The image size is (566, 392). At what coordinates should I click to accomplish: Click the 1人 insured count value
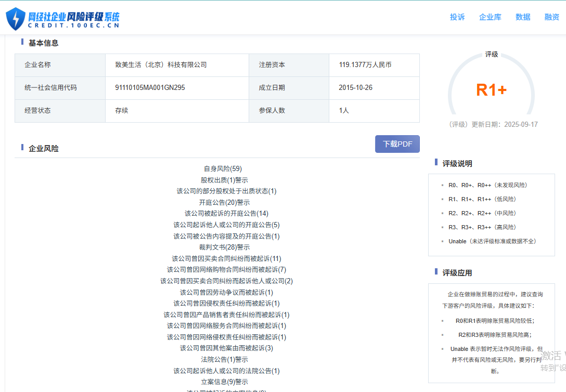coord(344,110)
